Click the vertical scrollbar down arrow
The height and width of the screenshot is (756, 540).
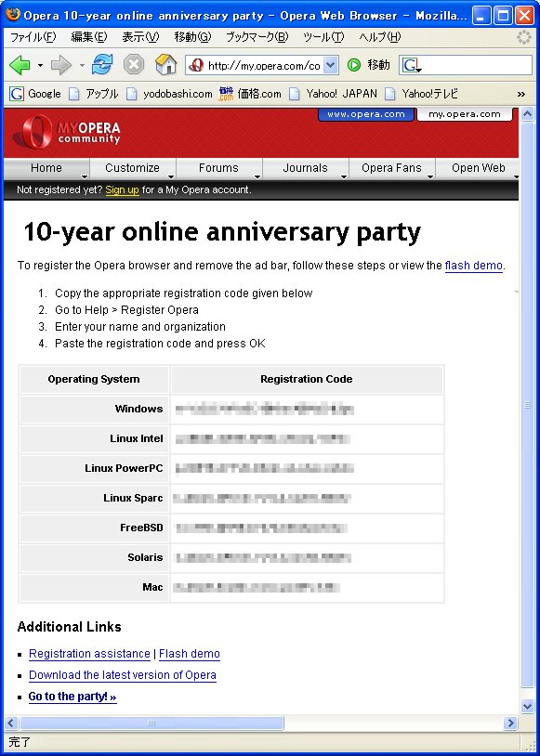[x=527, y=707]
